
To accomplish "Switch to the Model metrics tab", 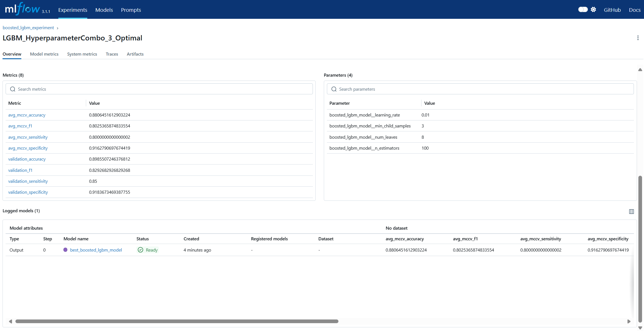I will (44, 54).
